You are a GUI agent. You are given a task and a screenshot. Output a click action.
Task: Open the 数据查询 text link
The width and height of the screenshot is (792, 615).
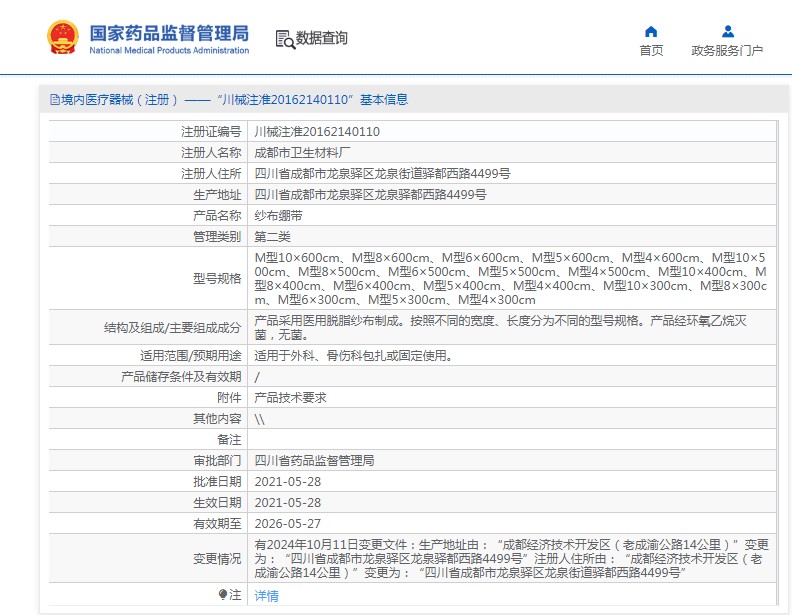tap(322, 39)
